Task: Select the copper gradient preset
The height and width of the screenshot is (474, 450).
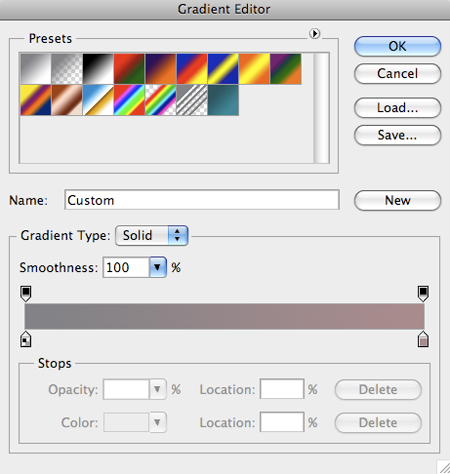Action: click(67, 100)
